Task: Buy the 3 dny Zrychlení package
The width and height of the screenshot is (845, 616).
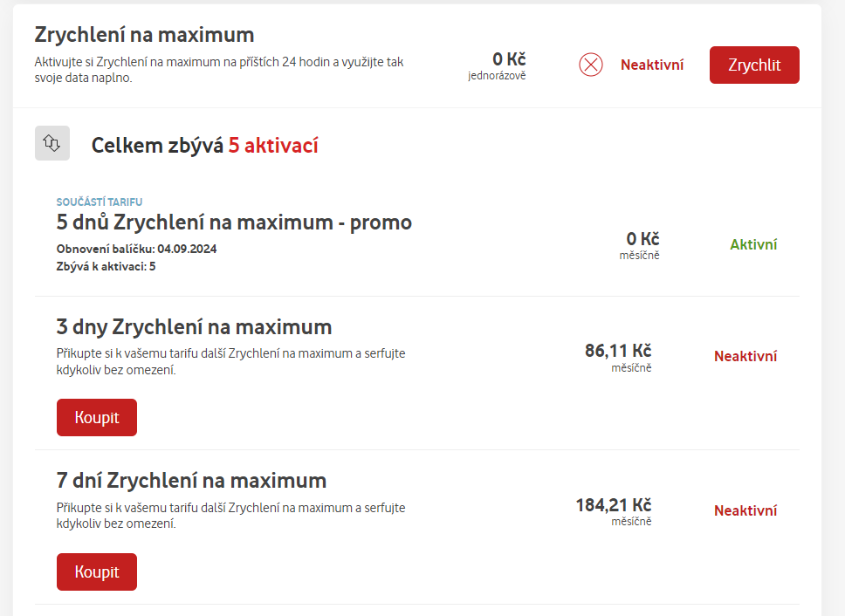Action: [x=97, y=417]
